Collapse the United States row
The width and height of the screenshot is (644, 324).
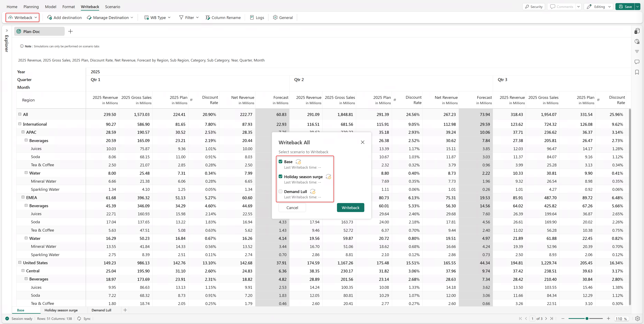(x=20, y=263)
